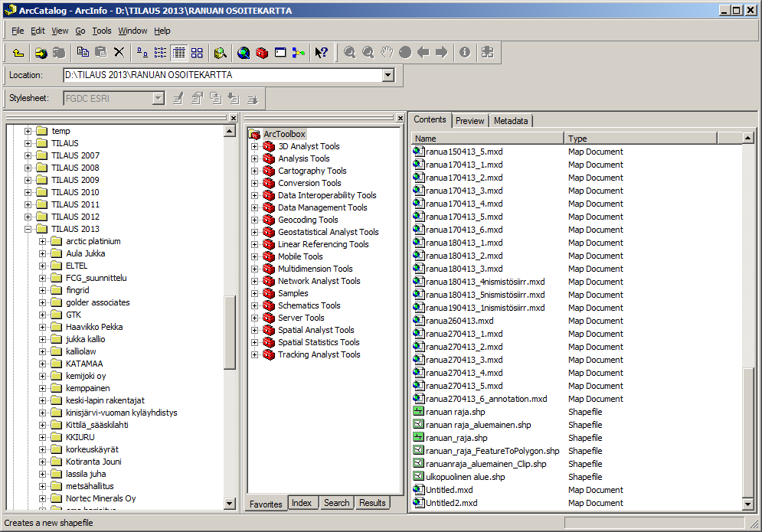762x532 pixels.
Task: Select the Pan hand tool
Action: (x=386, y=53)
